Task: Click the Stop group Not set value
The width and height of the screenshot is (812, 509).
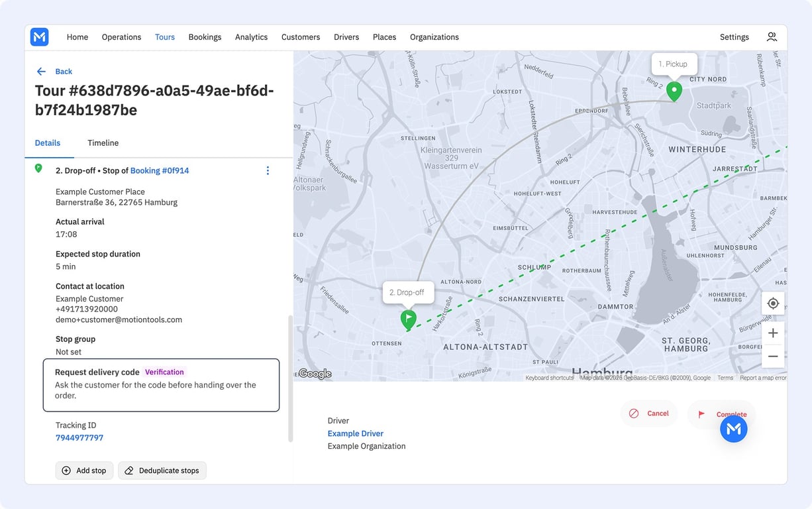Action: click(x=69, y=352)
